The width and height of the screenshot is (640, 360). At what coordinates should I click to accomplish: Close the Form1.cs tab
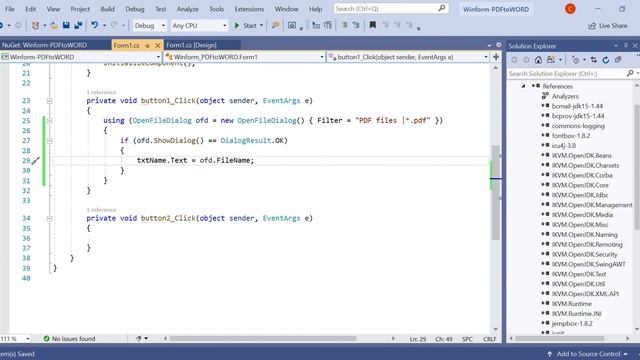pos(158,45)
